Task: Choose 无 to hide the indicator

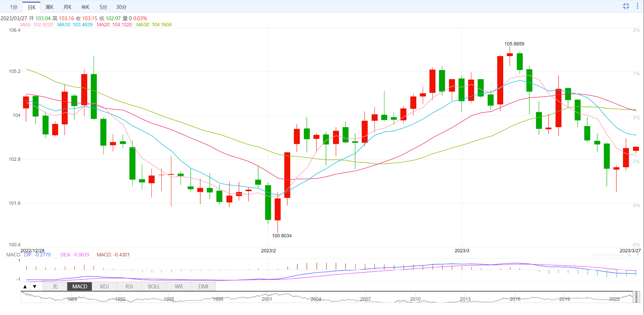Action: (x=55, y=287)
